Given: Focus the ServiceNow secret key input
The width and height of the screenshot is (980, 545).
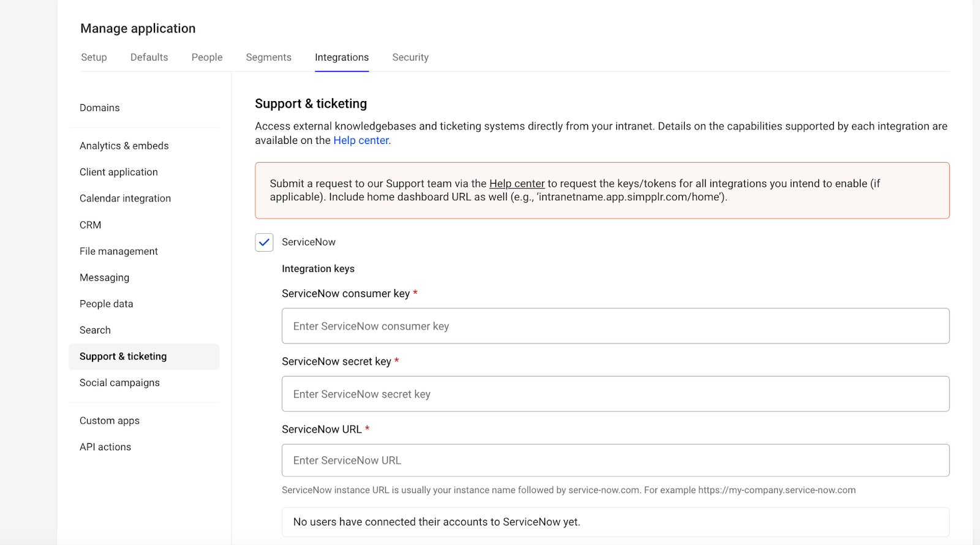Looking at the screenshot, I should tap(615, 394).
